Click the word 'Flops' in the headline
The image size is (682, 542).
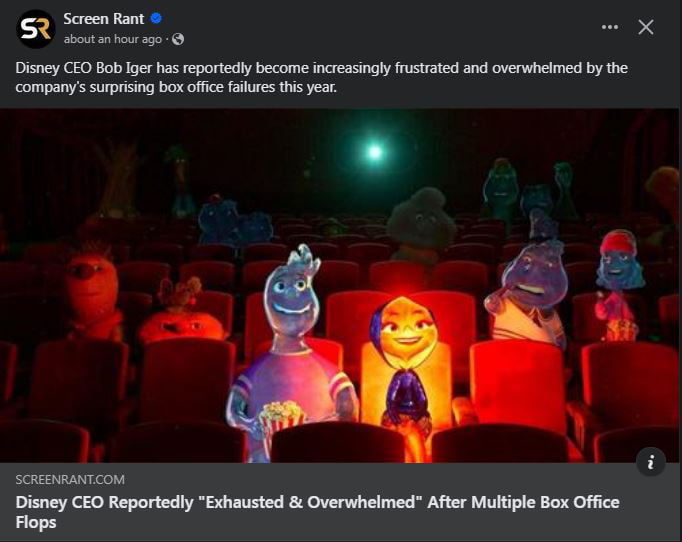[36, 522]
